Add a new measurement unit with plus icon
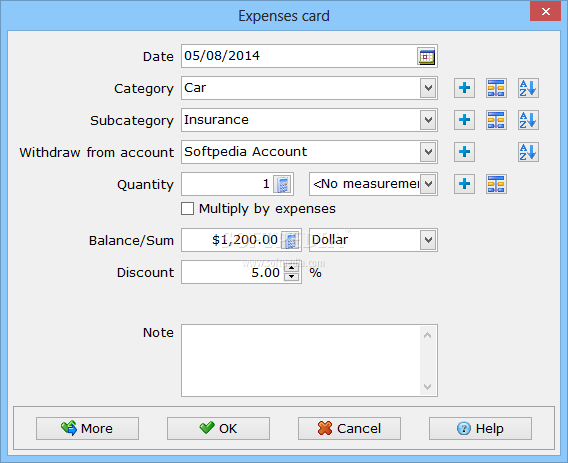The image size is (568, 463). tap(464, 184)
